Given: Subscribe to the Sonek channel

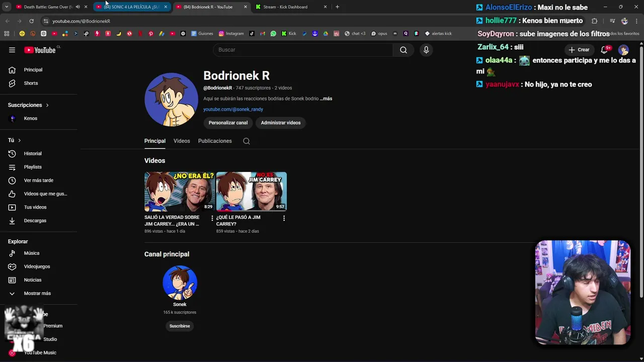Looking at the screenshot, I should (x=180, y=326).
